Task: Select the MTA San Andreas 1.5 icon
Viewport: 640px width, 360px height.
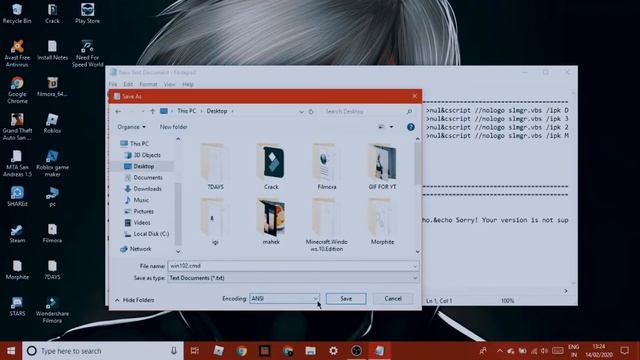Action: (x=17, y=163)
